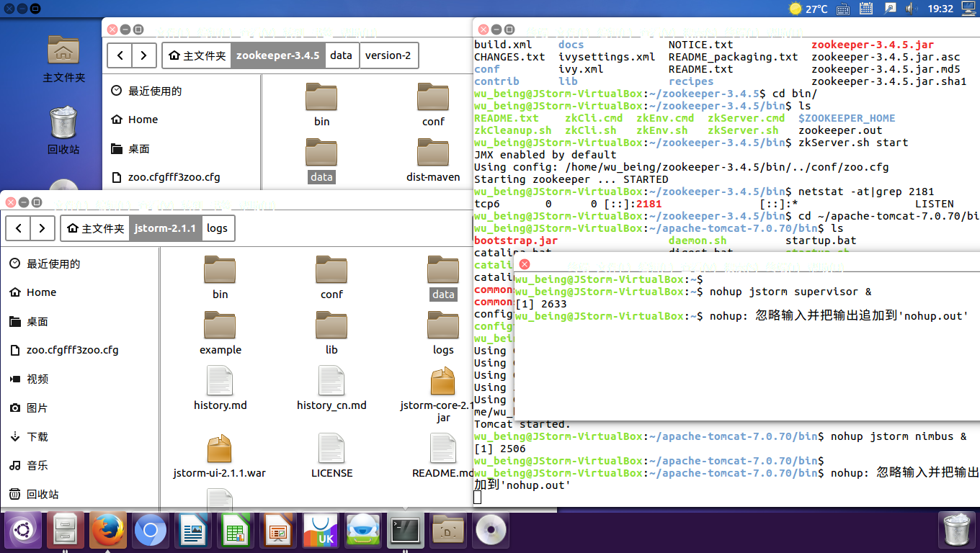
Task: Select the conf folder in jstorm window
Action: [x=331, y=278]
